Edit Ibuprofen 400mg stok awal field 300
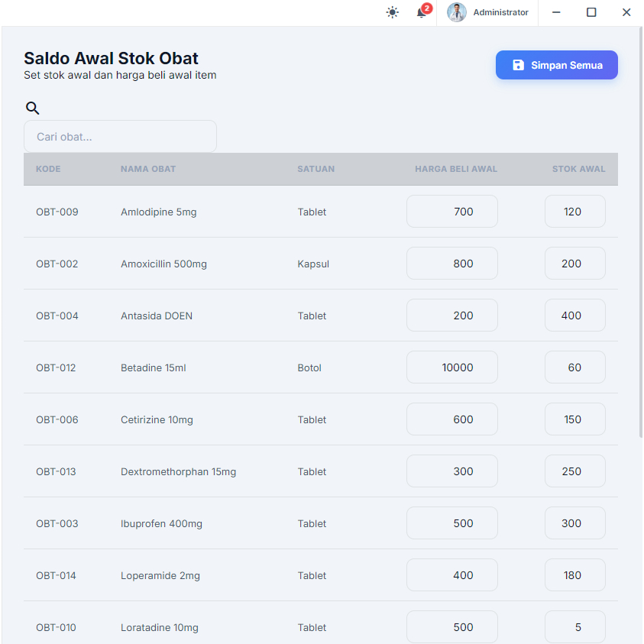Screen dimensions: 644x644 click(575, 523)
